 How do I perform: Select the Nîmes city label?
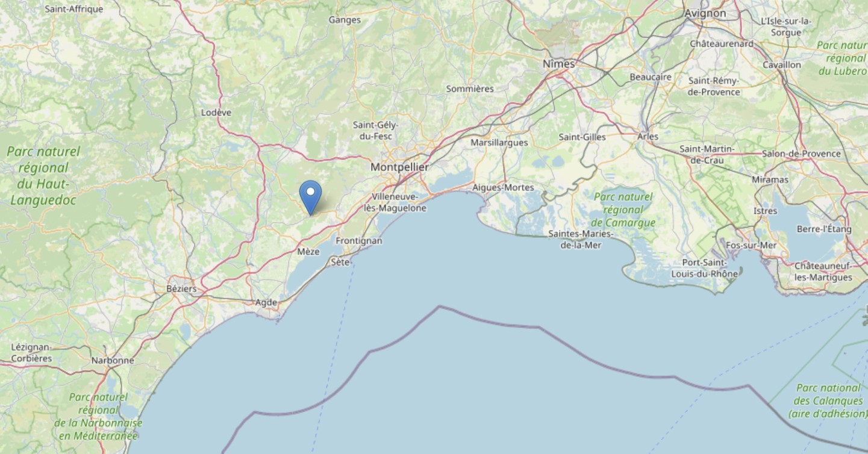558,63
